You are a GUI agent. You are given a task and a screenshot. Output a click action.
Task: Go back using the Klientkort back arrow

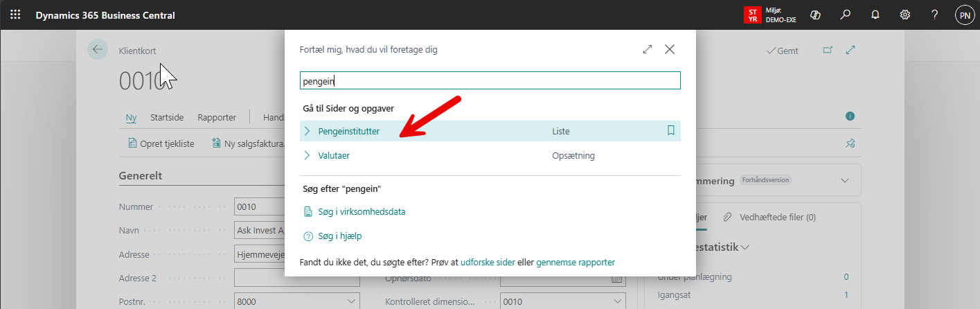point(97,50)
